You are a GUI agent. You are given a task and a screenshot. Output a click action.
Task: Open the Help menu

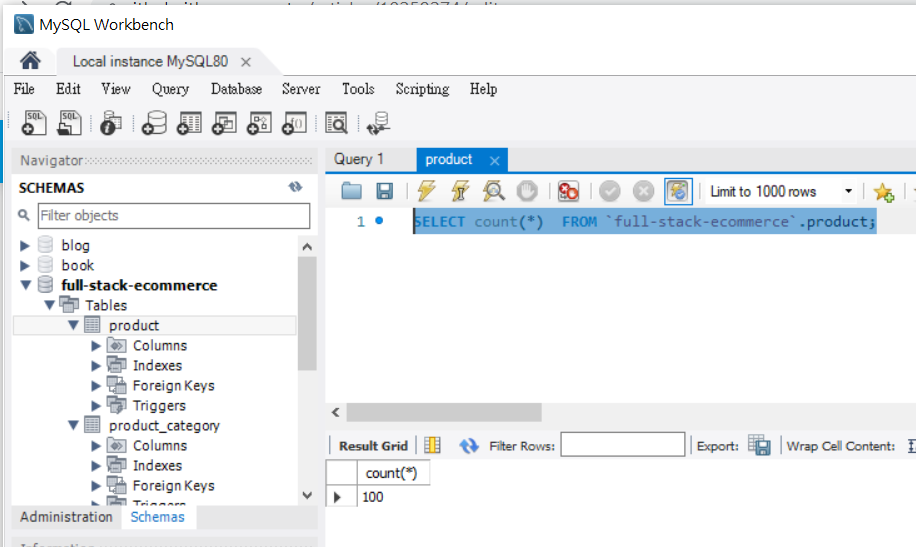483,89
